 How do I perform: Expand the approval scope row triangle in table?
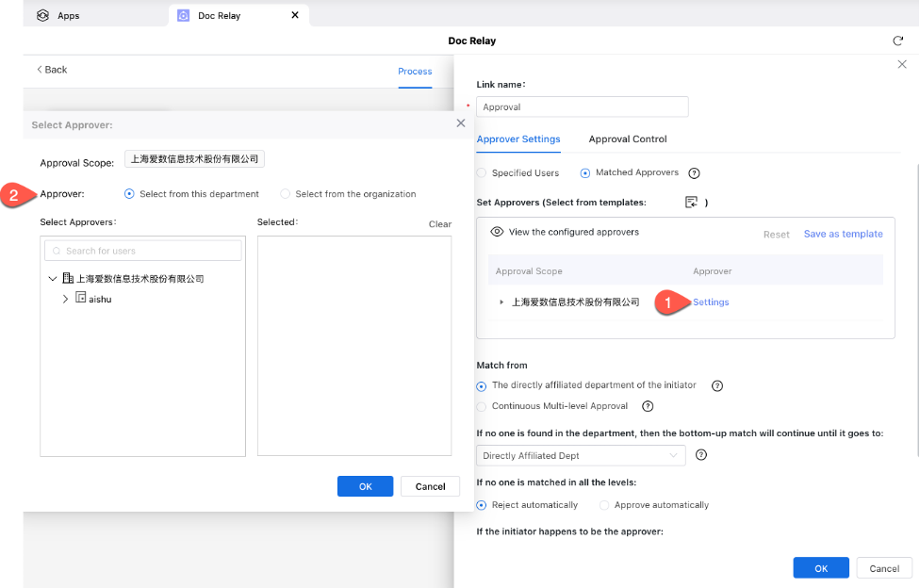501,302
